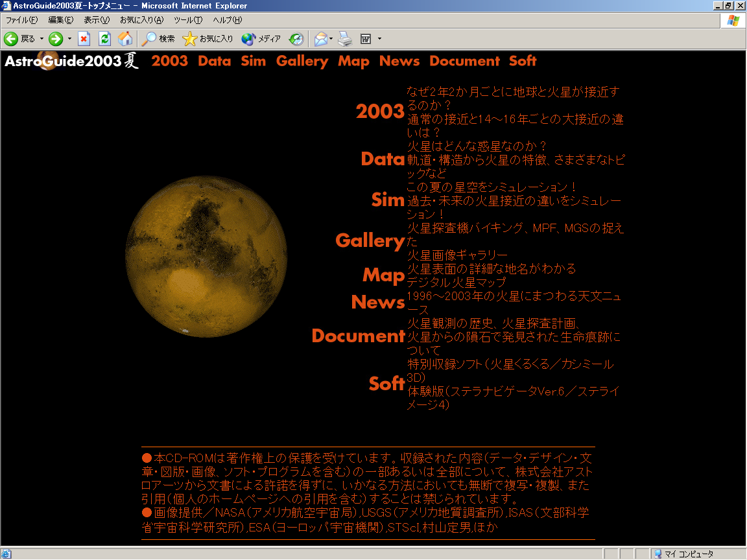The height and width of the screenshot is (560, 747).
Task: Print the page using the printer icon
Action: 345,39
